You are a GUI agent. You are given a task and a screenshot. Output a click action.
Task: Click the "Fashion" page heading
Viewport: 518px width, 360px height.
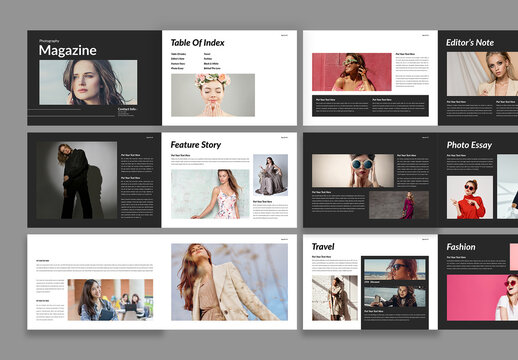coord(461,247)
